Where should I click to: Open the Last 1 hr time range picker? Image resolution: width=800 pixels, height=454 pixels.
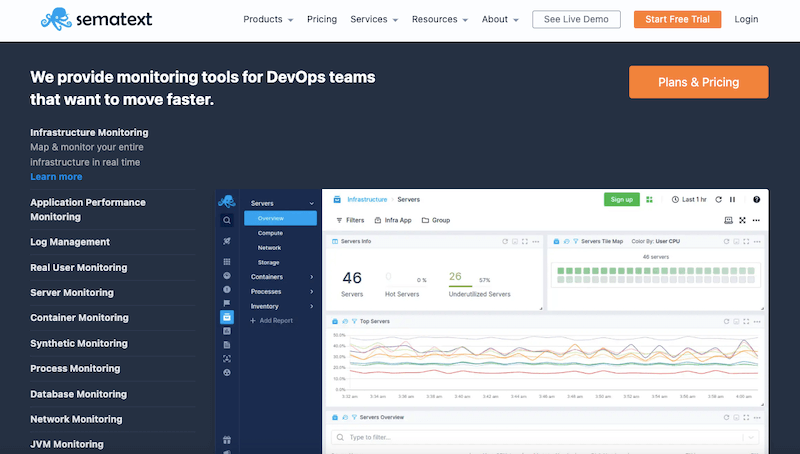(x=689, y=199)
